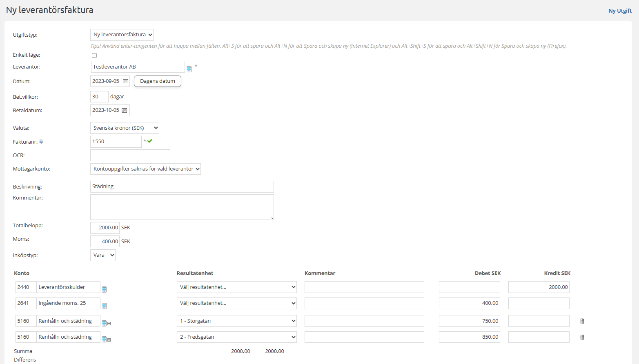Click plus icon on Fredsgatan account row
The width and height of the screenshot is (639, 364).
click(109, 340)
